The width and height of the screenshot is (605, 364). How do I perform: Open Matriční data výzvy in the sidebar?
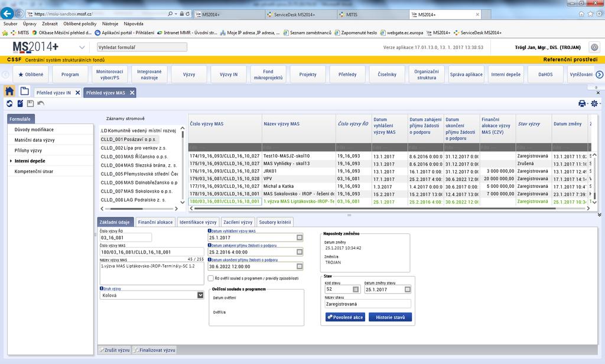click(35, 140)
